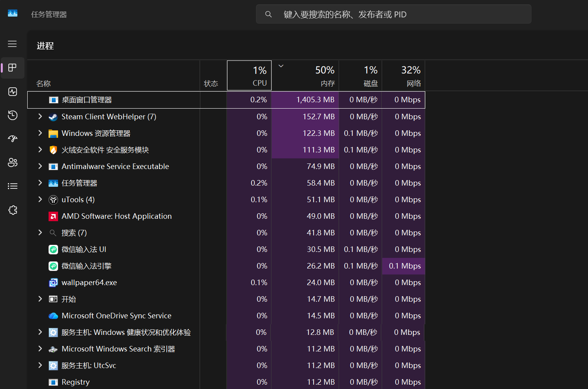Sort by the 磁盘 column header

point(361,75)
